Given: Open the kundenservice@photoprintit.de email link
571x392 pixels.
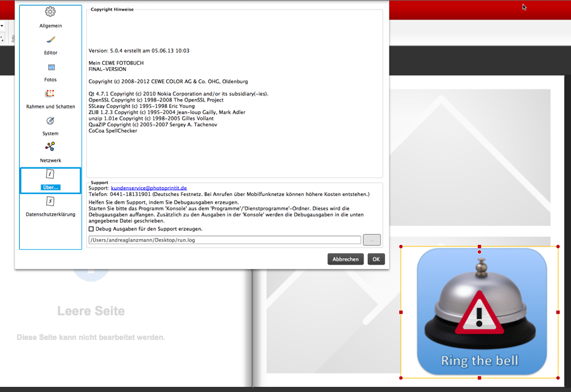Looking at the screenshot, I should pyautogui.click(x=148, y=188).
